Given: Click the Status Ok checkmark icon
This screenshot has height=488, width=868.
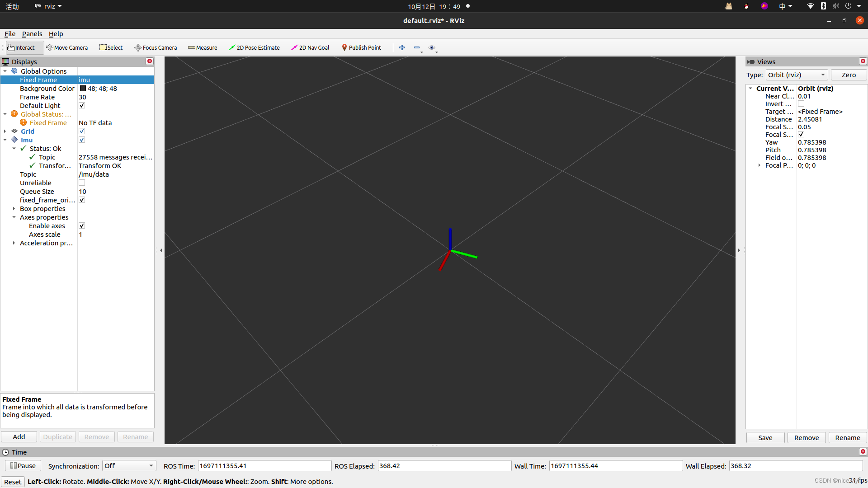Looking at the screenshot, I should 24,148.
